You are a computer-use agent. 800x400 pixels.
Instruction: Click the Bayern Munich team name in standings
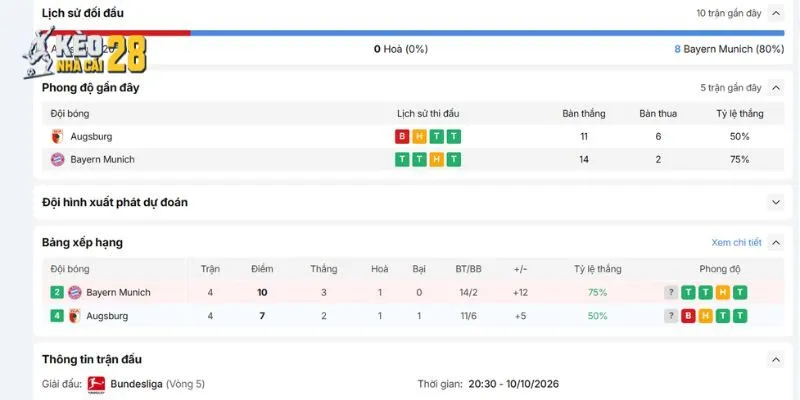click(x=118, y=292)
